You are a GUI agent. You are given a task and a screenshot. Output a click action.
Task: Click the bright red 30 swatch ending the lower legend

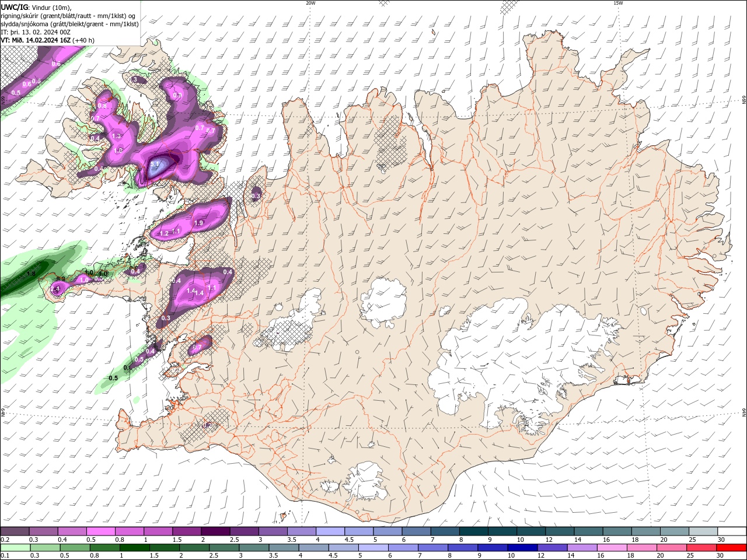point(731,548)
